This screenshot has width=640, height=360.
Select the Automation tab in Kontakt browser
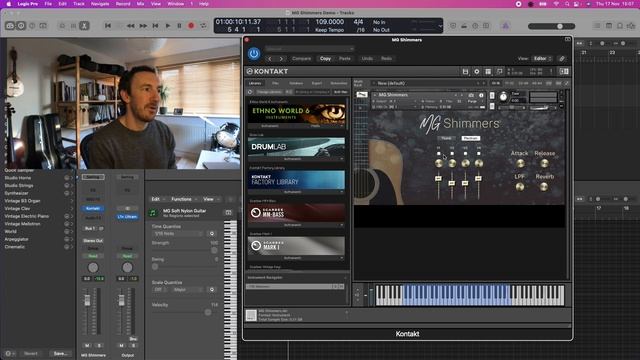pyautogui.click(x=339, y=83)
